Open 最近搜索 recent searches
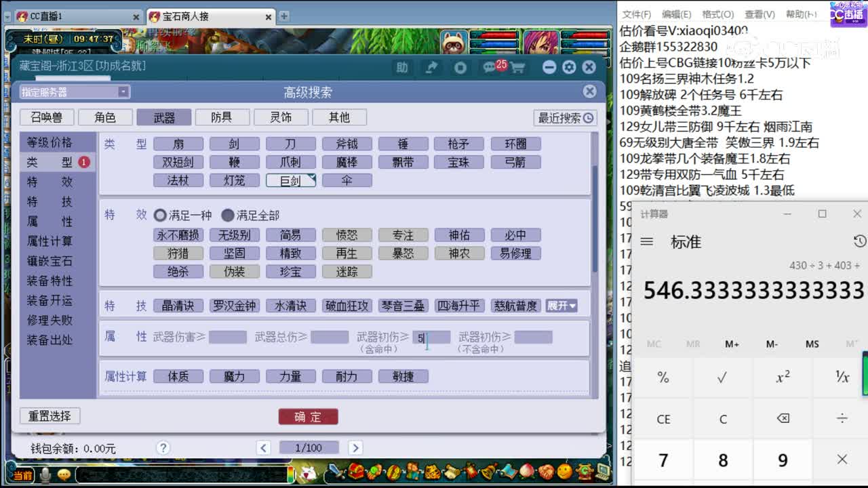Image resolution: width=868 pixels, height=488 pixels. 566,118
